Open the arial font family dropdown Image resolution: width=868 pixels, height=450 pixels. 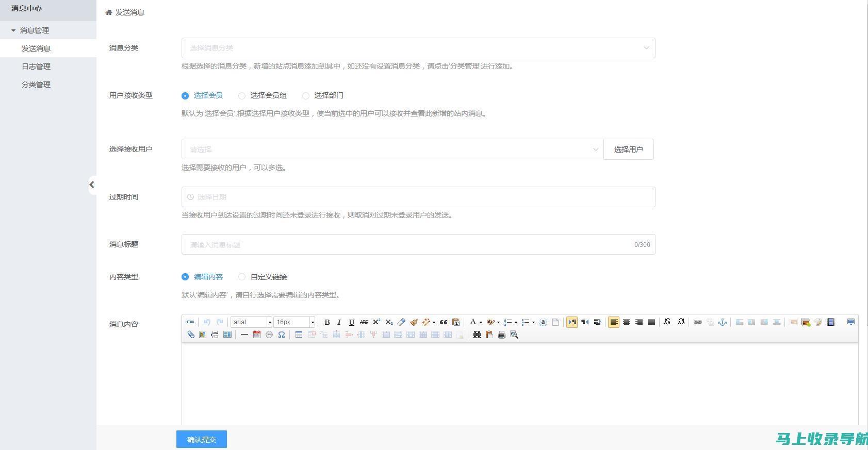(x=251, y=322)
